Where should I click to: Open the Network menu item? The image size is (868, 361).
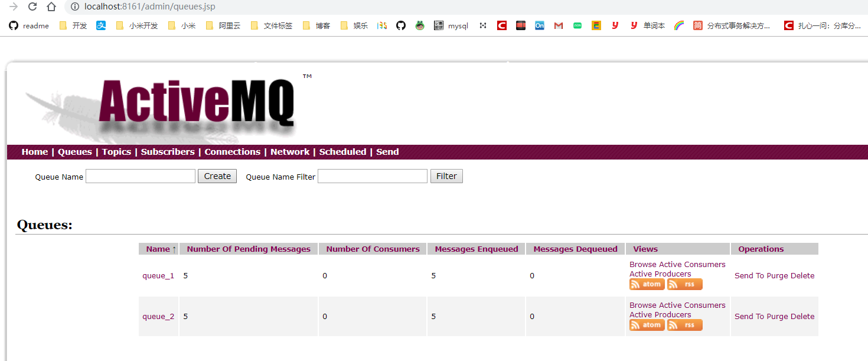[x=290, y=152]
